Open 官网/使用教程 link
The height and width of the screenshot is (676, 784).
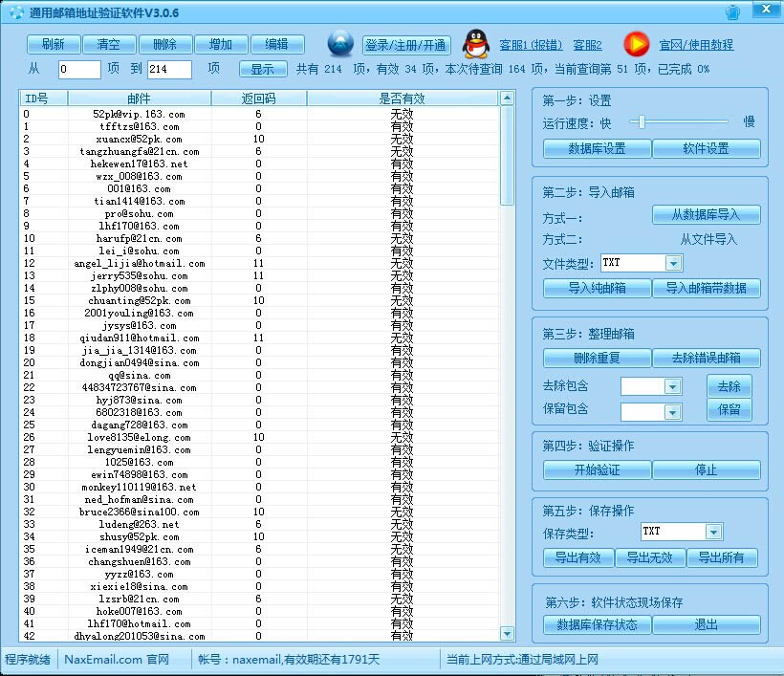point(696,45)
